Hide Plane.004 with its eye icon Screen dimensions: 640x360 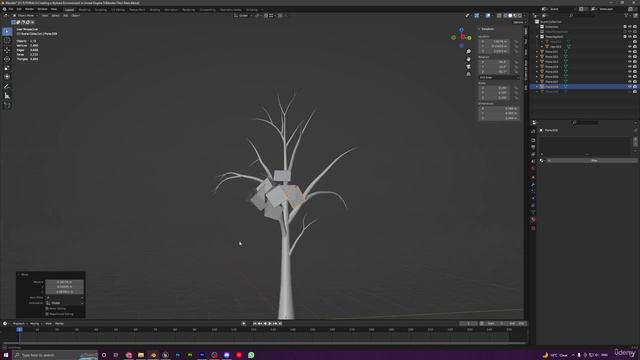coord(630,67)
